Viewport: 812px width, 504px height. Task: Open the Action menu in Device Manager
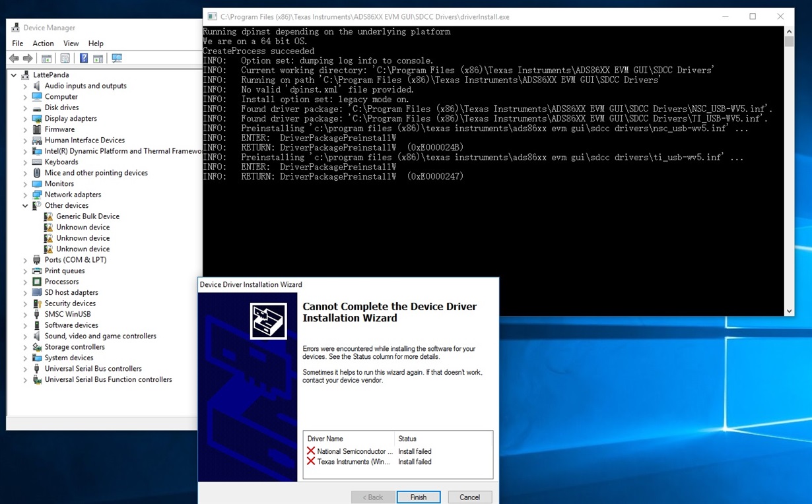point(43,44)
